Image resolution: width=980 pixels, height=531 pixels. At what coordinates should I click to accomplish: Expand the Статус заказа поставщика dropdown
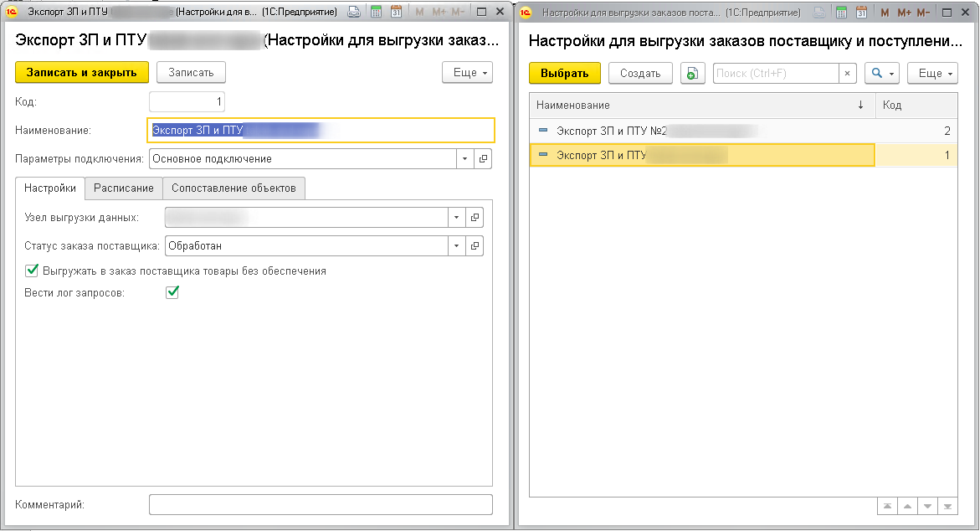click(456, 246)
